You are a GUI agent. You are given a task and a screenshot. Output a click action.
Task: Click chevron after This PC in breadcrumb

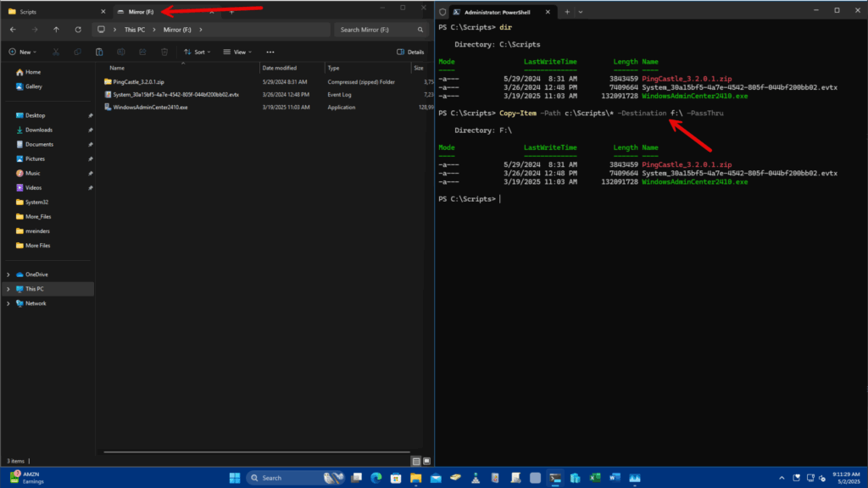[154, 30]
